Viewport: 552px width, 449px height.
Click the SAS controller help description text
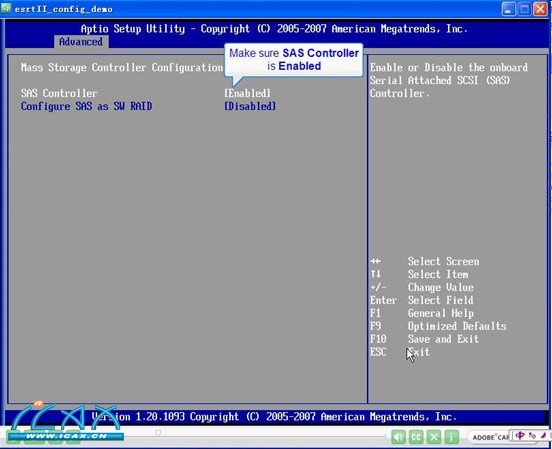click(448, 80)
